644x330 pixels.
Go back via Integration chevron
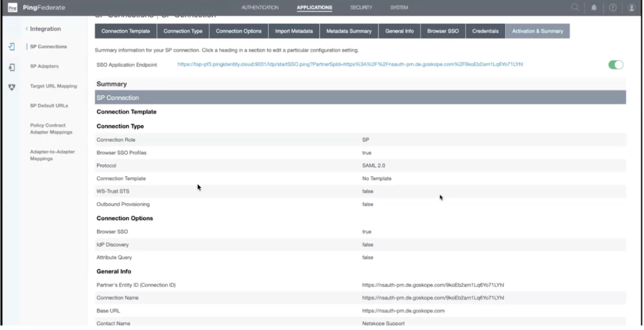[27, 29]
